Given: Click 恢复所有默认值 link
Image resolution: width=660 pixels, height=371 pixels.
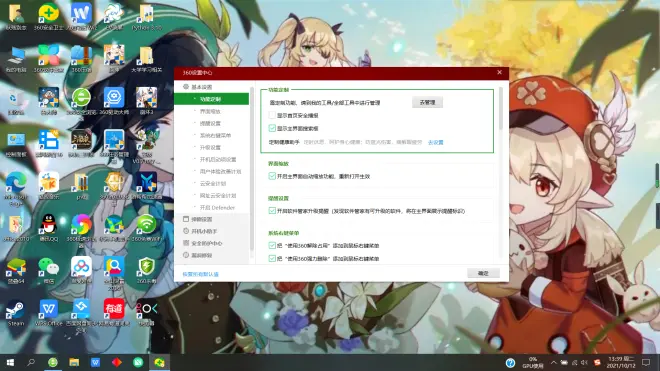Looking at the screenshot, I should (x=200, y=274).
